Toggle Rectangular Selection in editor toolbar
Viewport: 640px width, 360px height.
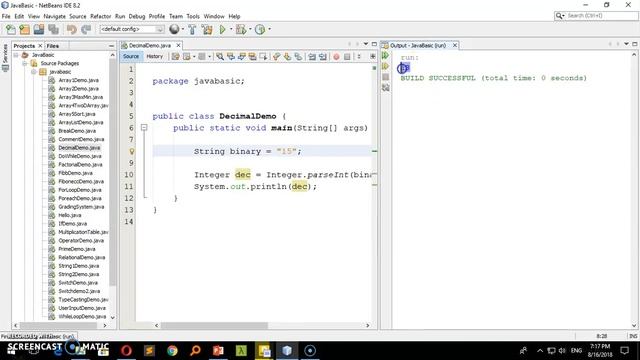click(x=263, y=57)
